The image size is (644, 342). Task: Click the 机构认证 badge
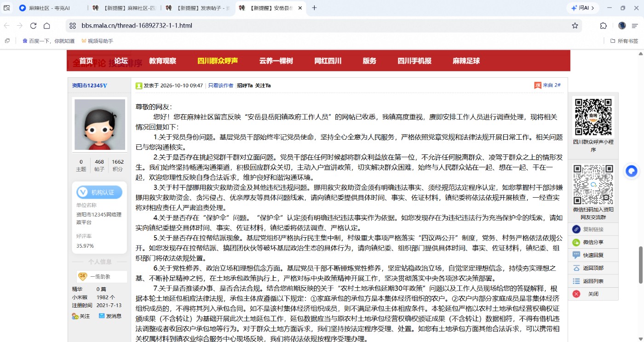99,192
